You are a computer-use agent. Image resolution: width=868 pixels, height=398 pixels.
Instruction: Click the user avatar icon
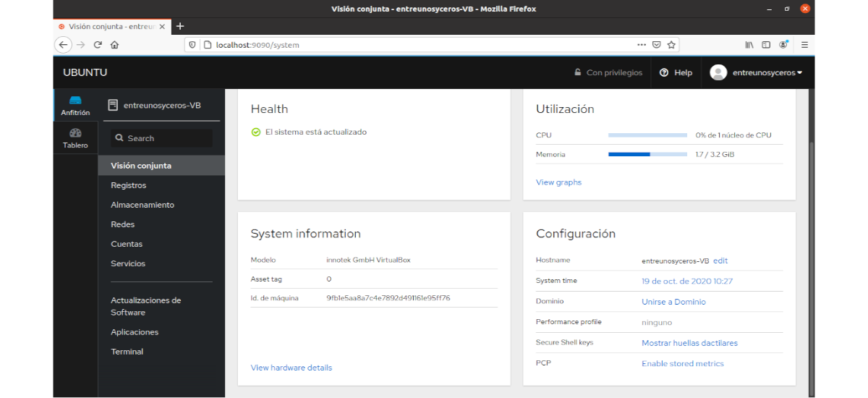[718, 72]
